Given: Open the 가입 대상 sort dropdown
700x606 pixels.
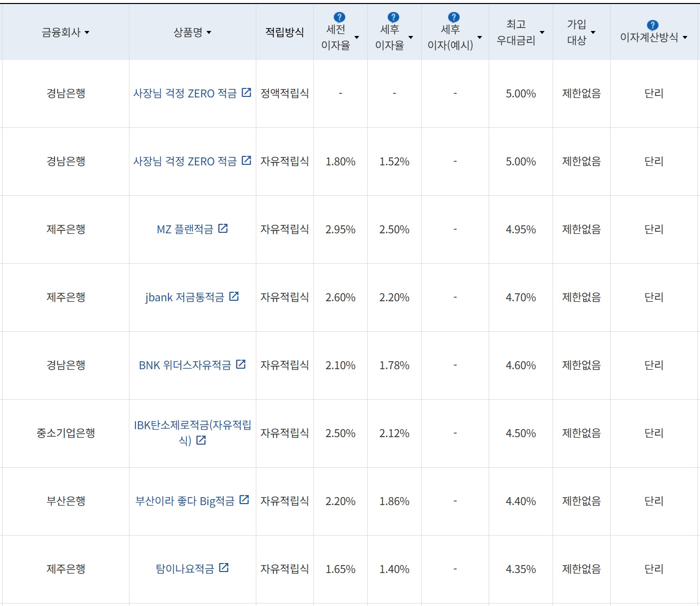Looking at the screenshot, I should 594,31.
